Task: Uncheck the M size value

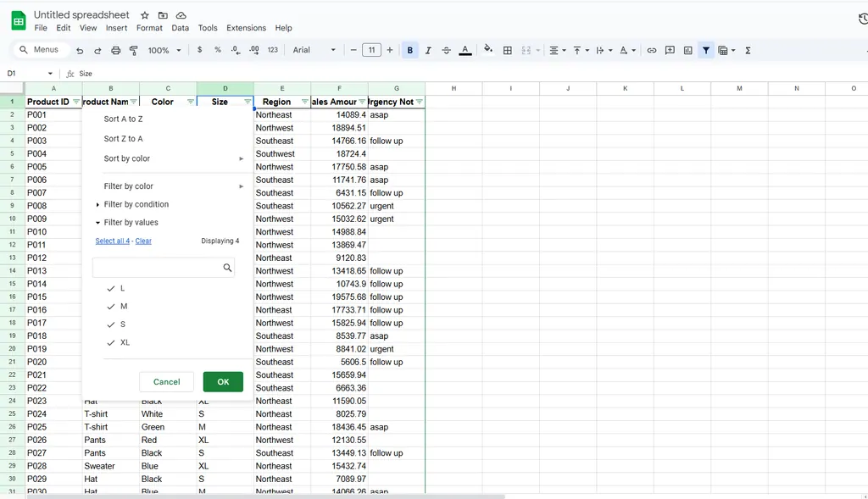Action: click(111, 307)
